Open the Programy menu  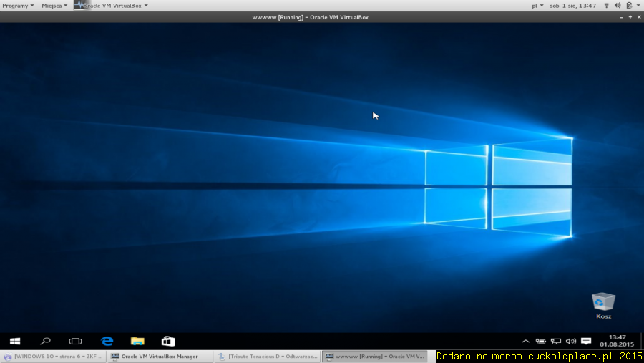17,5
